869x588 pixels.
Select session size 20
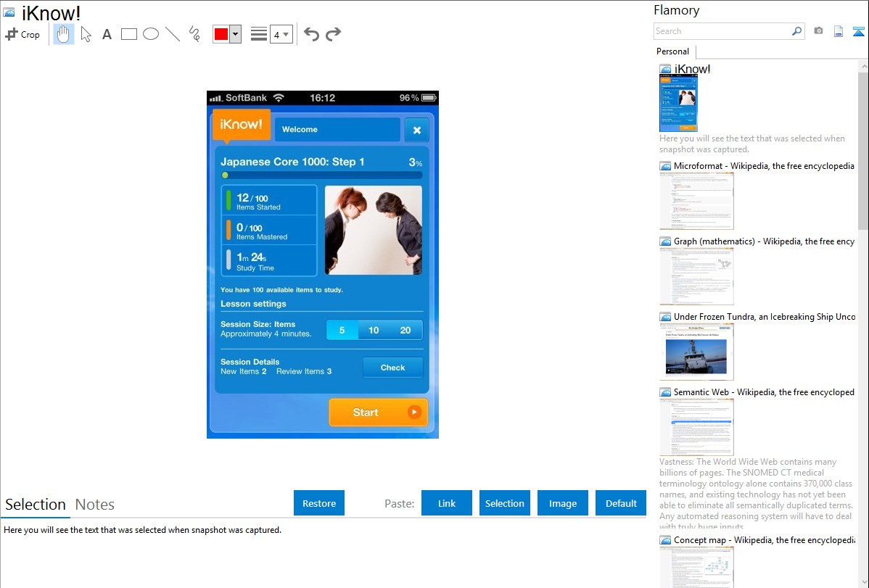405,331
